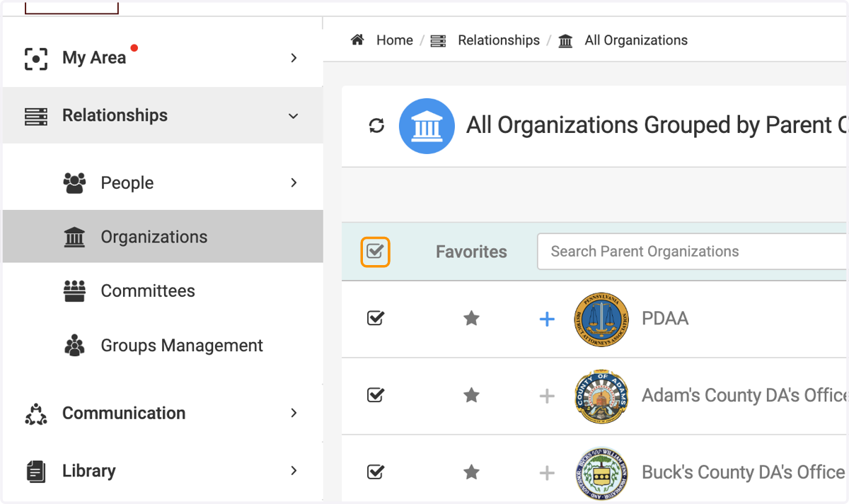Open Adam's County DA's Office name
The height and width of the screenshot is (504, 849).
(744, 396)
